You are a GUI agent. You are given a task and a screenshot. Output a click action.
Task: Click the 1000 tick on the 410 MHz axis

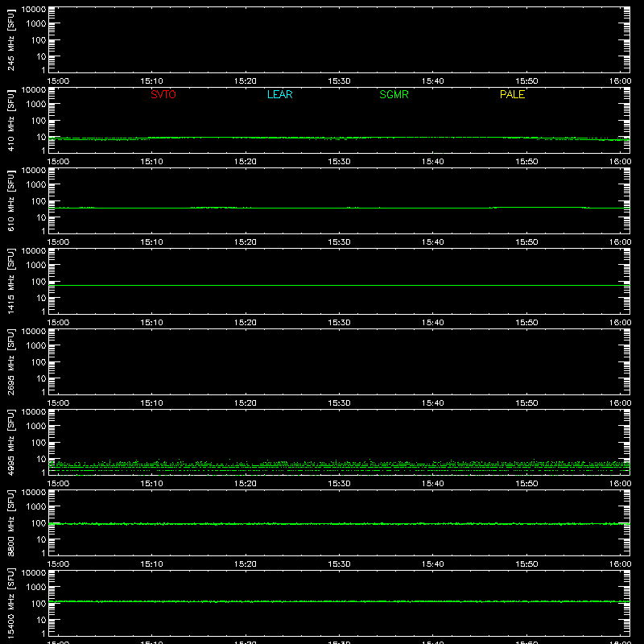[36, 105]
